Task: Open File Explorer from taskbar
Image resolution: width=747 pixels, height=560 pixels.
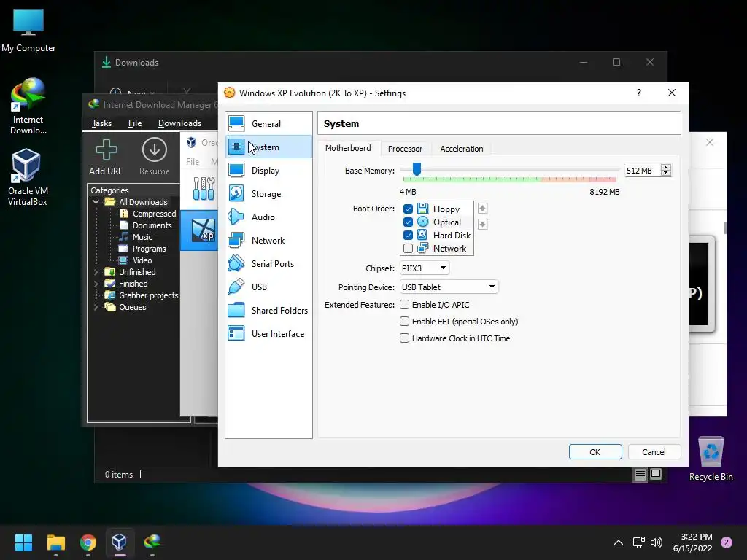Action: [55, 542]
